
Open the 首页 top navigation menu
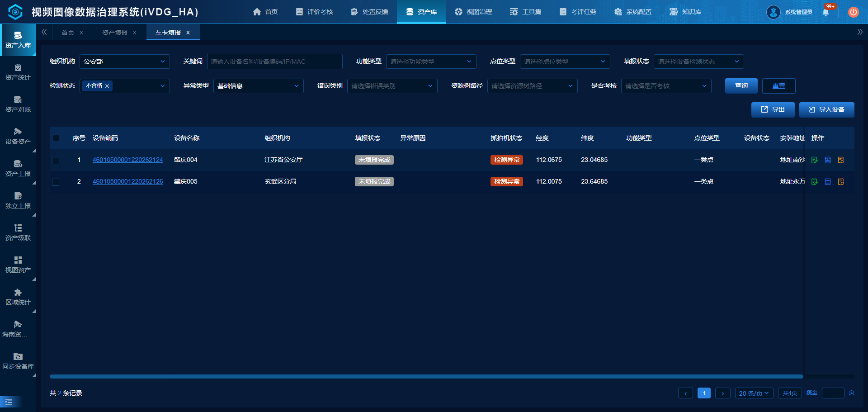point(265,12)
